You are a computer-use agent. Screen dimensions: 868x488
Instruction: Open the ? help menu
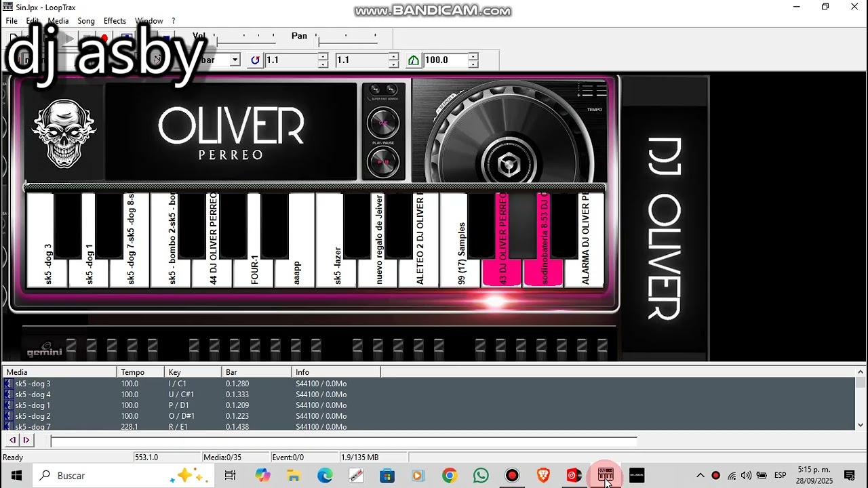click(x=173, y=21)
